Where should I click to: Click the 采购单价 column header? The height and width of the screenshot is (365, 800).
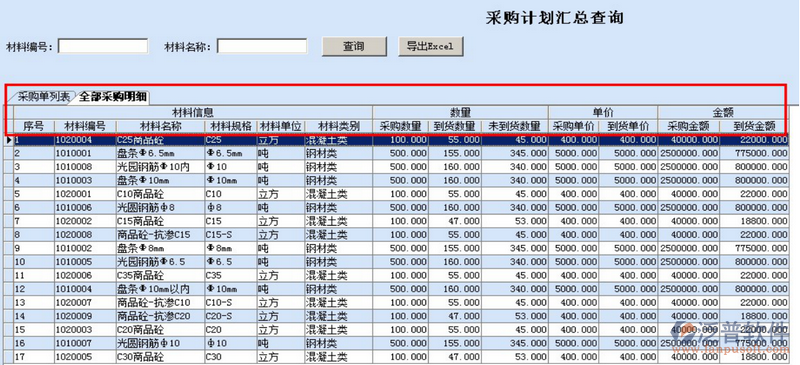click(x=573, y=126)
